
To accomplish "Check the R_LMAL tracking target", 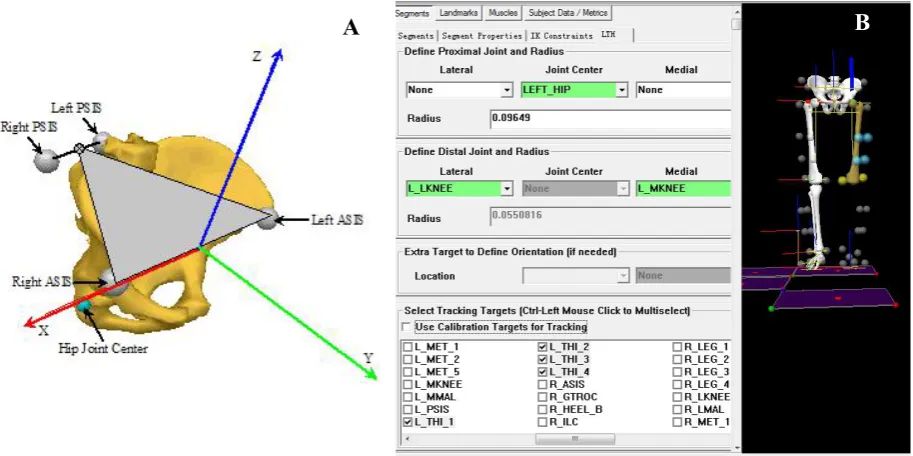I will (677, 409).
